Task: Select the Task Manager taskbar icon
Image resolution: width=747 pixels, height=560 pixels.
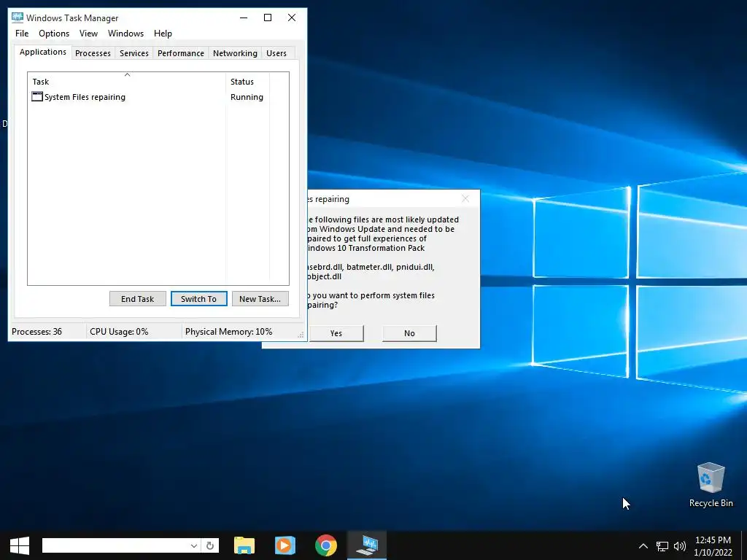Action: point(367,545)
